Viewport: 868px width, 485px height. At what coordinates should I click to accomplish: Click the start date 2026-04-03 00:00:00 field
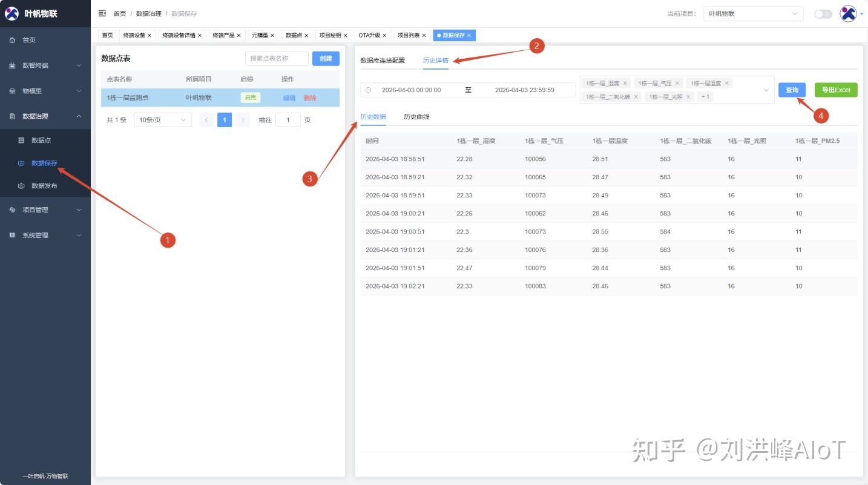click(411, 90)
